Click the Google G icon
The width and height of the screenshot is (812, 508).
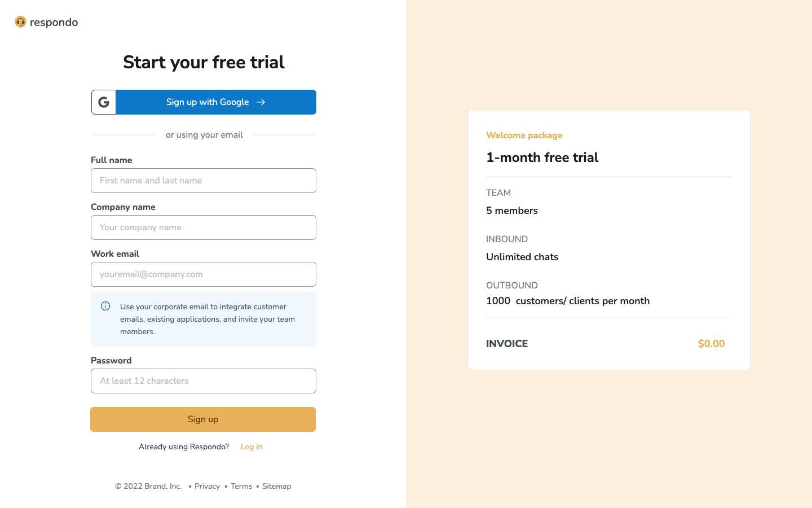(x=104, y=102)
